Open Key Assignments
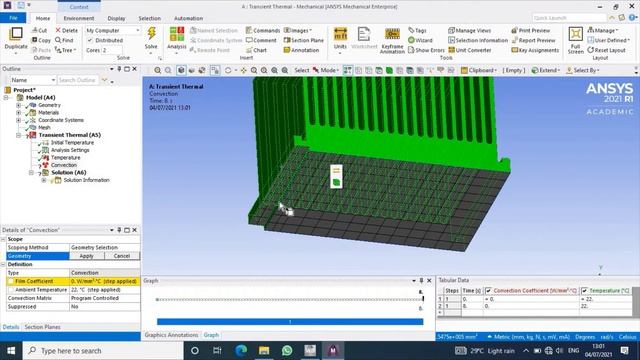 click(535, 50)
